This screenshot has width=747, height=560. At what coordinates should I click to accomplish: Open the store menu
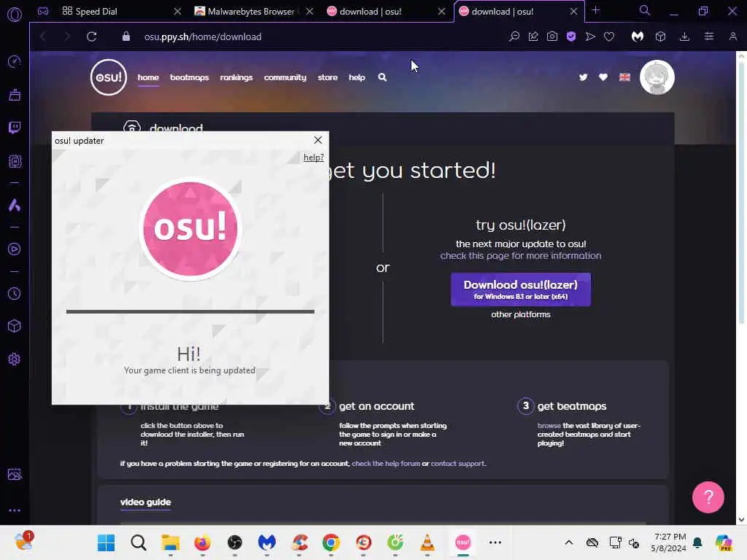click(328, 77)
